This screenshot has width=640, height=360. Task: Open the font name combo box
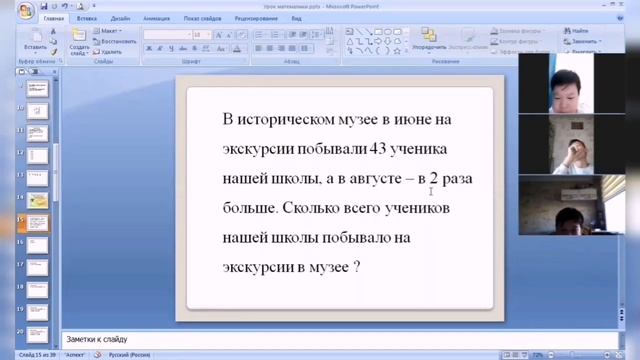(x=168, y=35)
